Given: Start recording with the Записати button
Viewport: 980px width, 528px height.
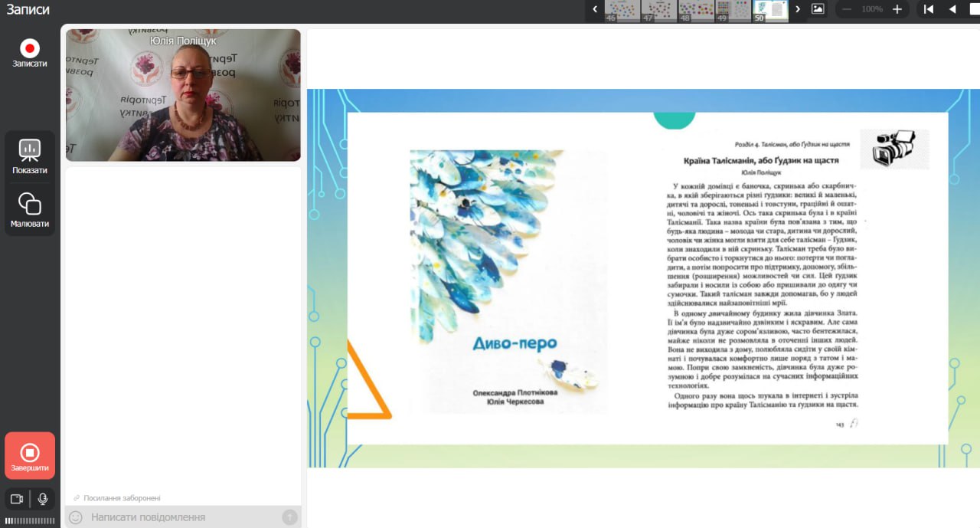Looking at the screenshot, I should [x=29, y=52].
